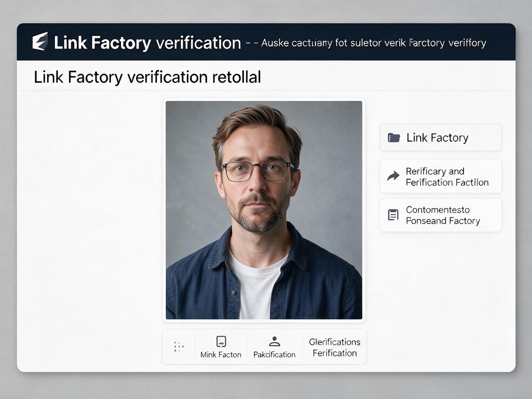532x399 pixels.
Task: Select Rerificary and Ferification Factiion button
Action: (x=441, y=176)
